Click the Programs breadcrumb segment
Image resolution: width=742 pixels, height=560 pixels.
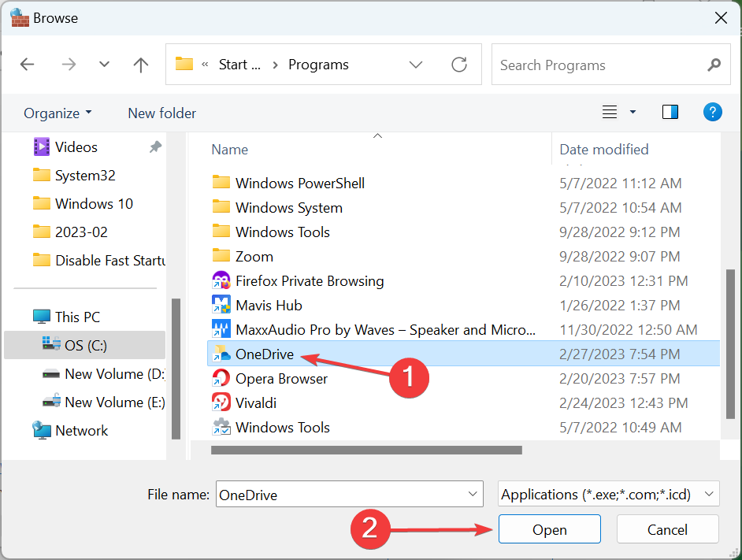click(x=318, y=65)
